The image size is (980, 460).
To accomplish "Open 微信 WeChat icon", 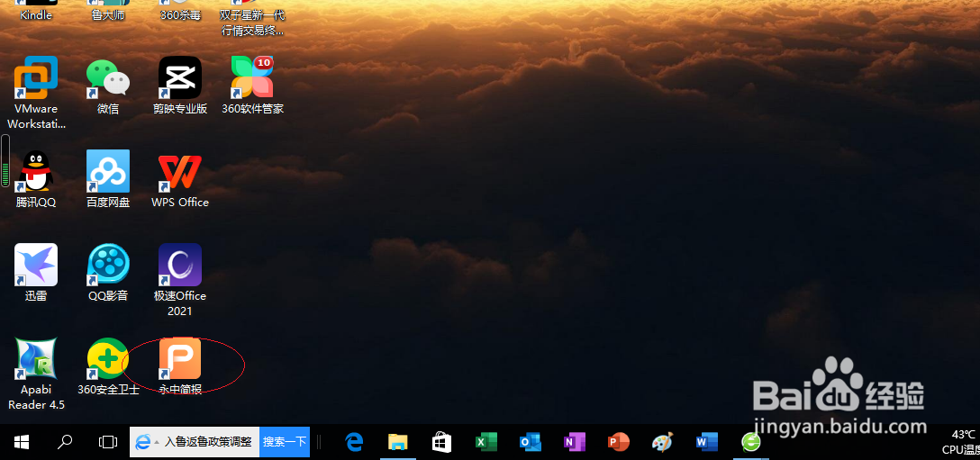I will (108, 86).
